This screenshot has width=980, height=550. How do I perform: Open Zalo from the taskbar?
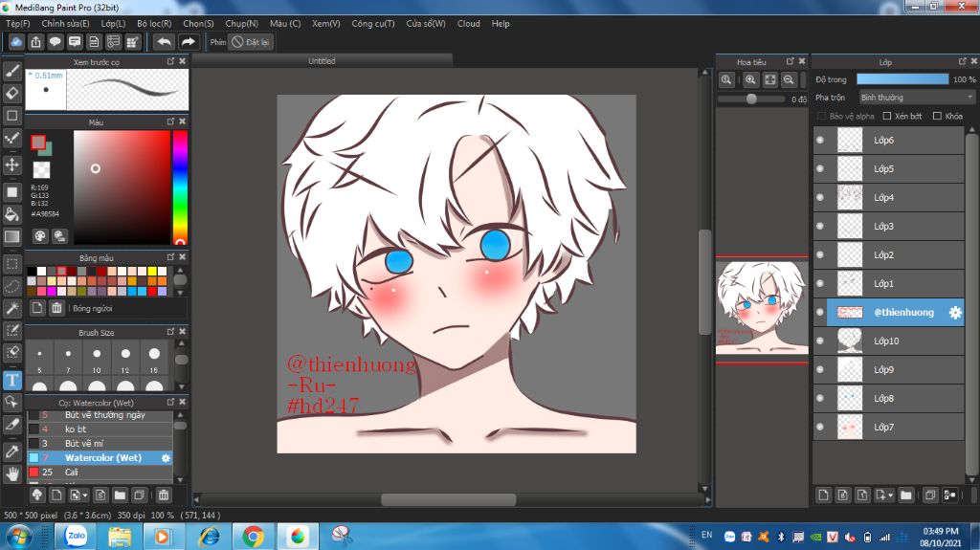77,536
